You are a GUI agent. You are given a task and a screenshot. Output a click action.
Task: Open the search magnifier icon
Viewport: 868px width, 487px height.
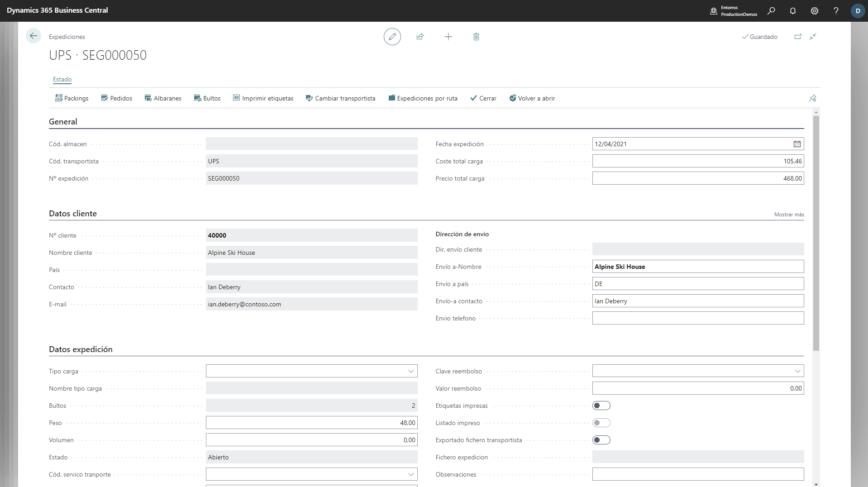coord(771,11)
